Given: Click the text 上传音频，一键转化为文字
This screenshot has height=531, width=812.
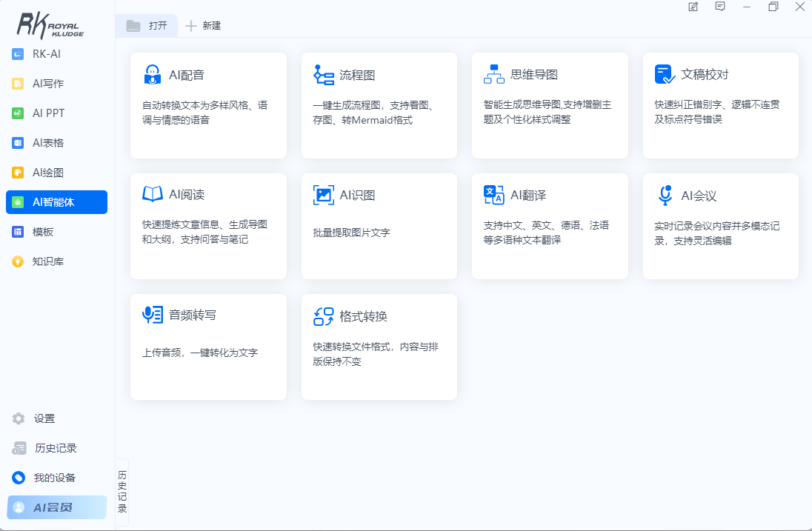Looking at the screenshot, I should [200, 353].
